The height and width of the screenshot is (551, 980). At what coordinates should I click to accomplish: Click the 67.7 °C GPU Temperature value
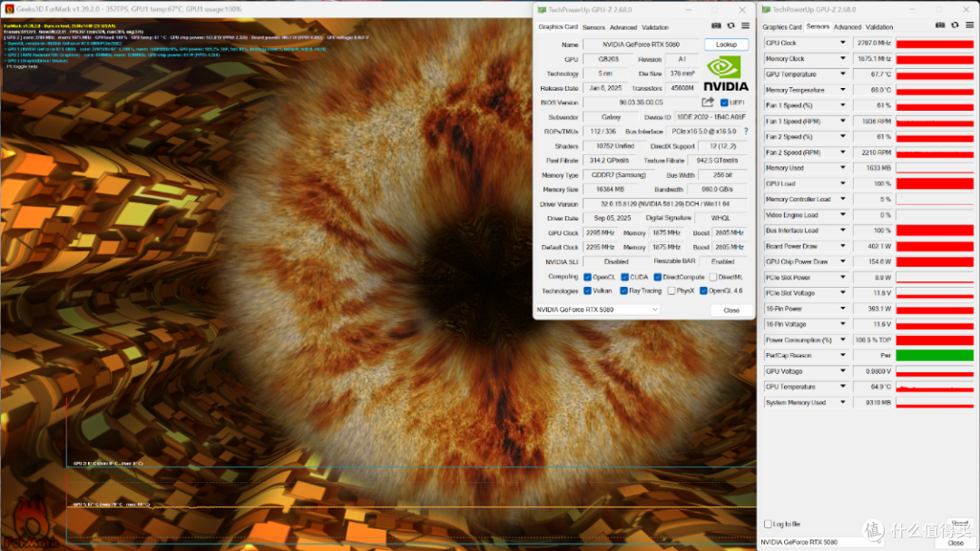[873, 74]
